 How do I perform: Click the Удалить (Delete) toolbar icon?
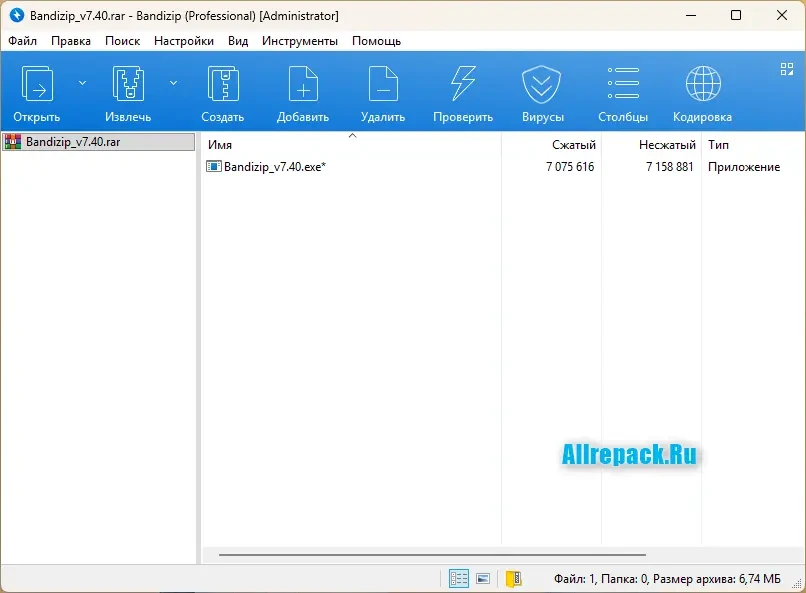pyautogui.click(x=383, y=84)
